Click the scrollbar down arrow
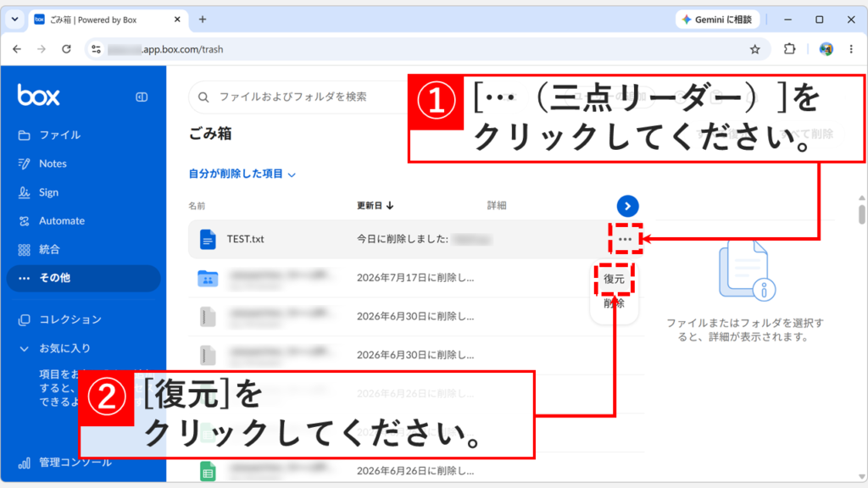Viewport: 868px width, 488px height. [x=862, y=476]
